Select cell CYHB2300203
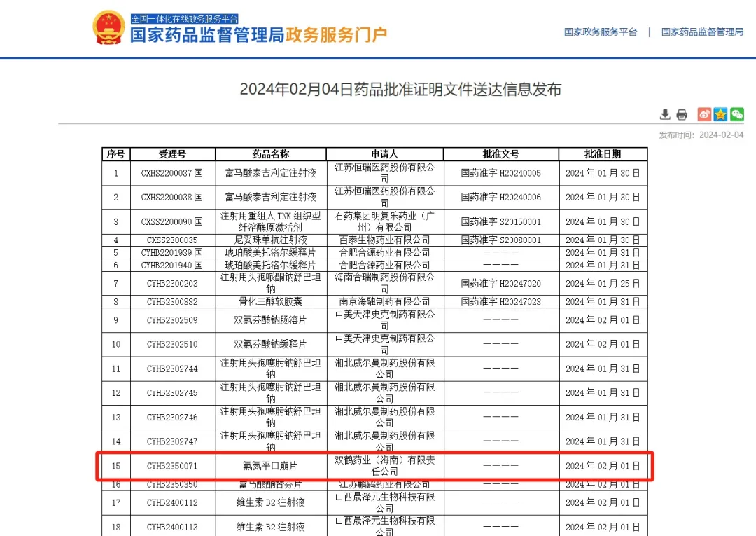This screenshot has height=536, width=756. pyautogui.click(x=172, y=284)
